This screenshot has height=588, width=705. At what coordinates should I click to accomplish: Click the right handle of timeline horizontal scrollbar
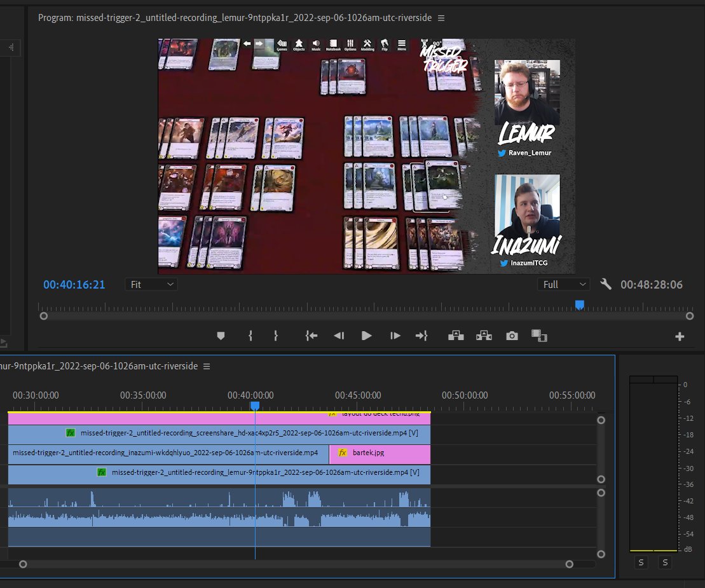[569, 564]
